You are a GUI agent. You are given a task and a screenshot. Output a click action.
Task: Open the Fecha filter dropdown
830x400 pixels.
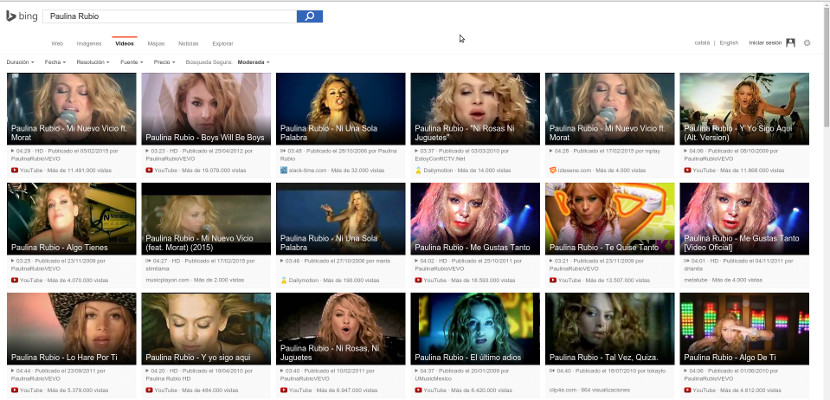pyautogui.click(x=55, y=62)
